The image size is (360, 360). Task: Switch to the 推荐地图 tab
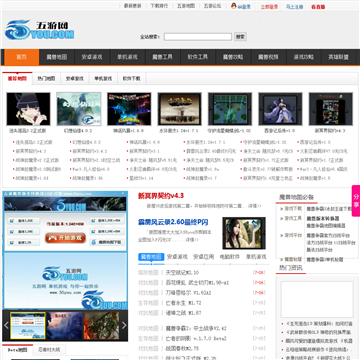(x=17, y=79)
